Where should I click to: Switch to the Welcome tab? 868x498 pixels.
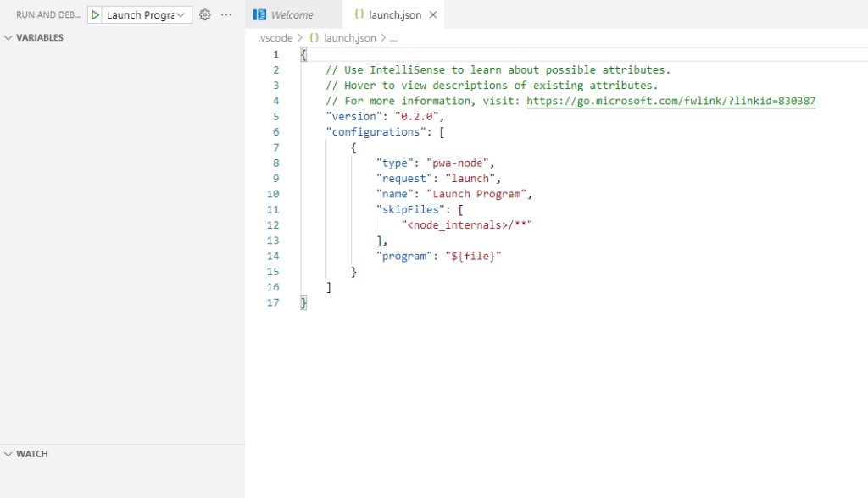pyautogui.click(x=292, y=15)
